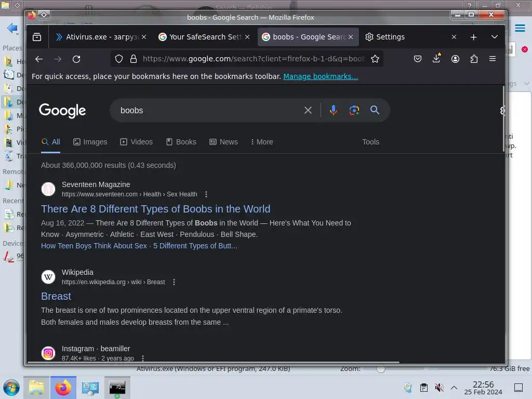The width and height of the screenshot is (532, 399).
Task: Open Firefox downloads panel
Action: click(436, 58)
